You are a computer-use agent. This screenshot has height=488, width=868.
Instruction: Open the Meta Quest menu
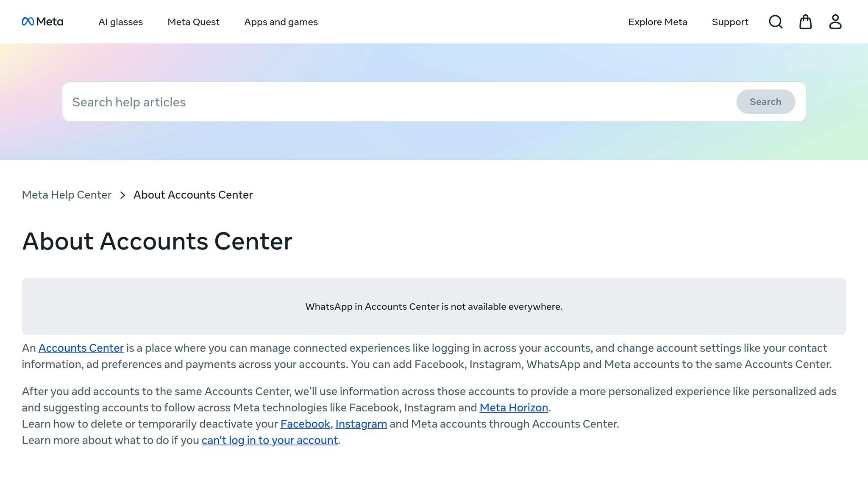(193, 22)
